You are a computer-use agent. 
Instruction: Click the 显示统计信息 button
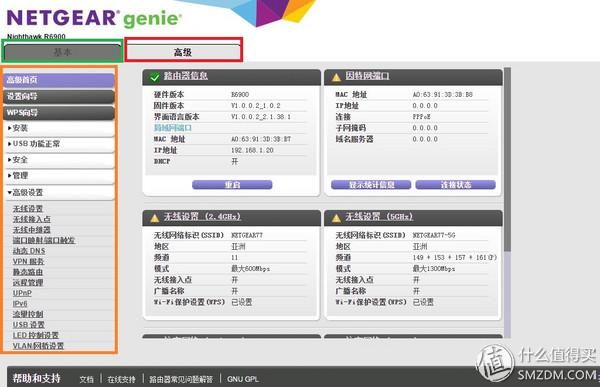[371, 185]
